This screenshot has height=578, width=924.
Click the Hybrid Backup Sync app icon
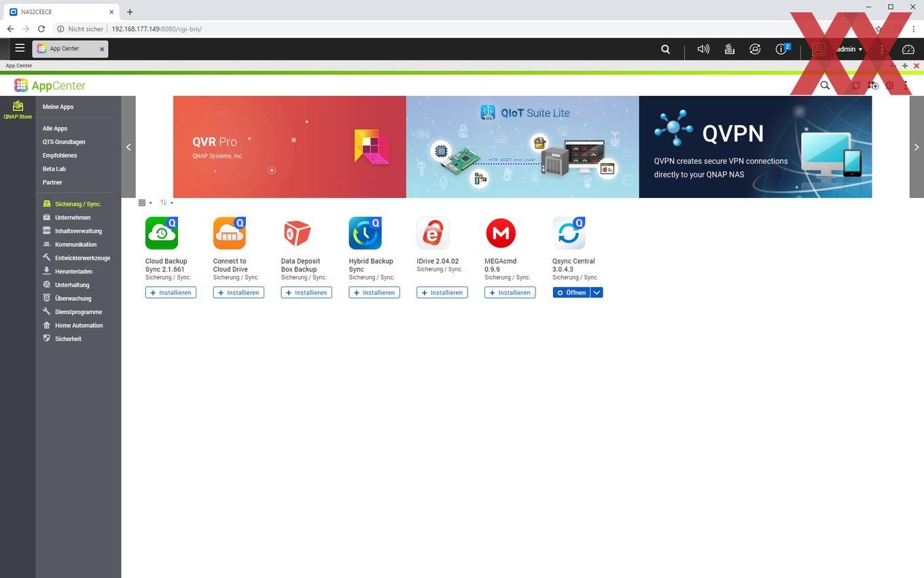366,233
